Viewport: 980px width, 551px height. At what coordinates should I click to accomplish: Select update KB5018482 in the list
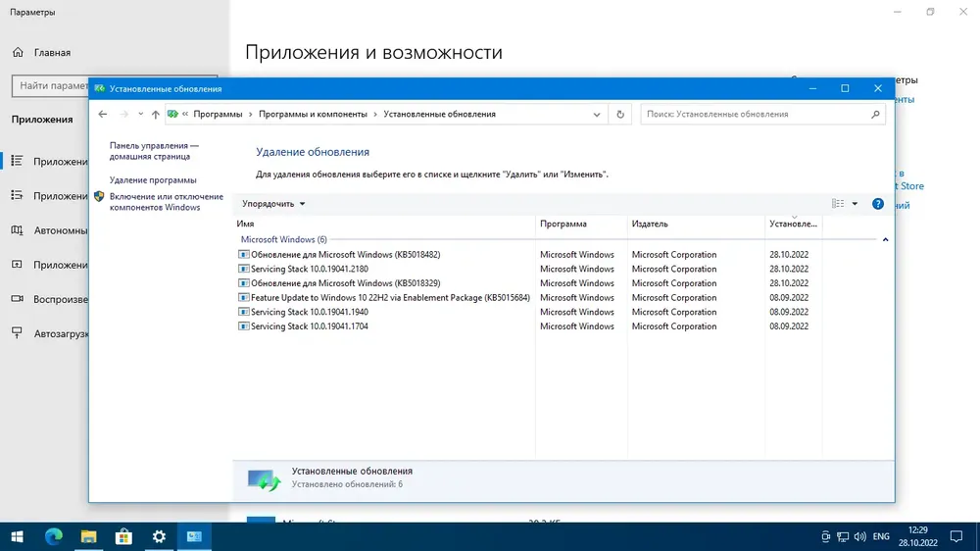pyautogui.click(x=346, y=255)
